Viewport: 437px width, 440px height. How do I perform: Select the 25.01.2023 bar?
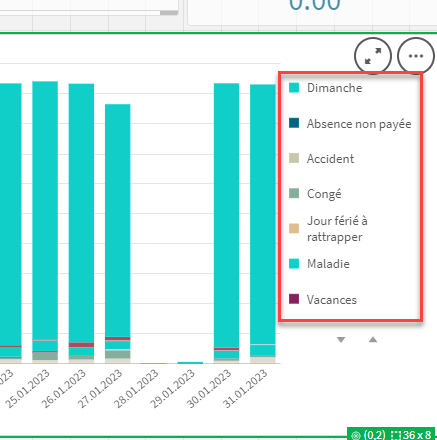pyautogui.click(x=45, y=222)
